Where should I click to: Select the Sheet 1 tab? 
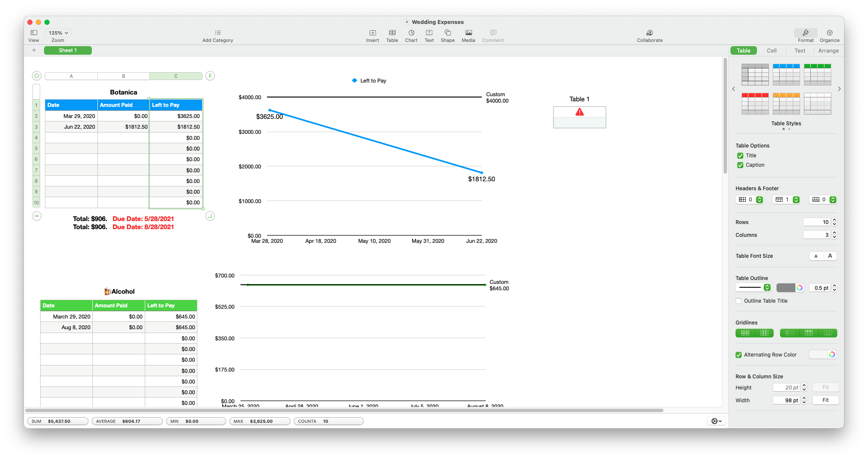coord(68,50)
